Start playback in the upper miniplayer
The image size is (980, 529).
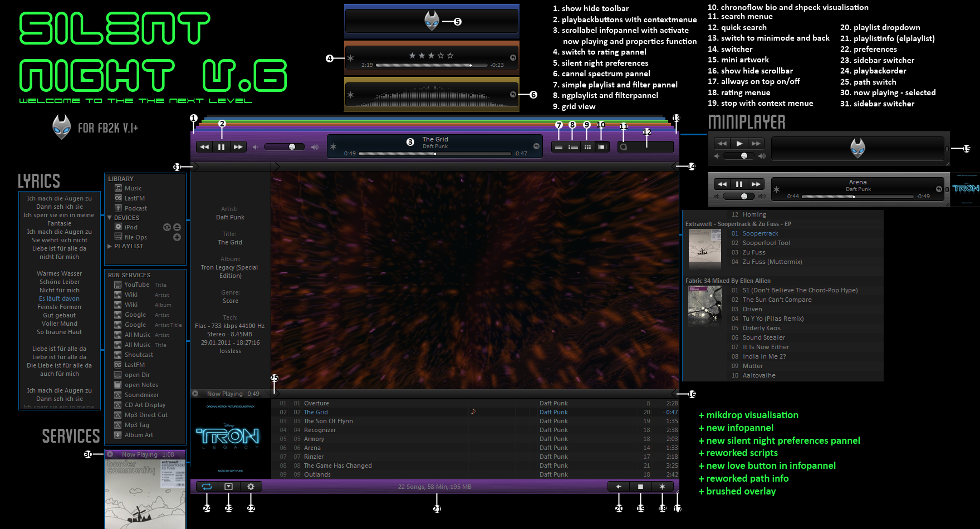739,143
